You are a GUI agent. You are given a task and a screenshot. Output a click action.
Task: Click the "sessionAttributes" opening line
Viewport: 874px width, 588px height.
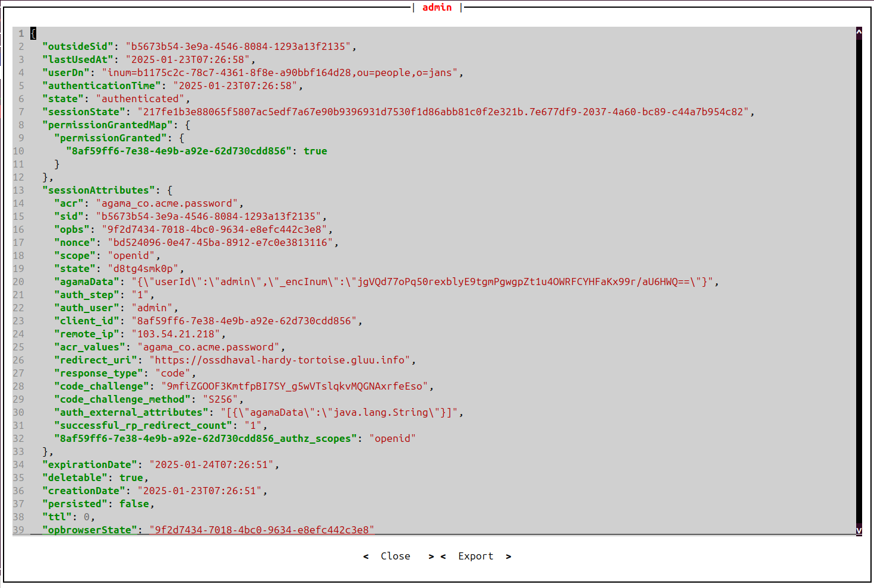click(x=98, y=190)
